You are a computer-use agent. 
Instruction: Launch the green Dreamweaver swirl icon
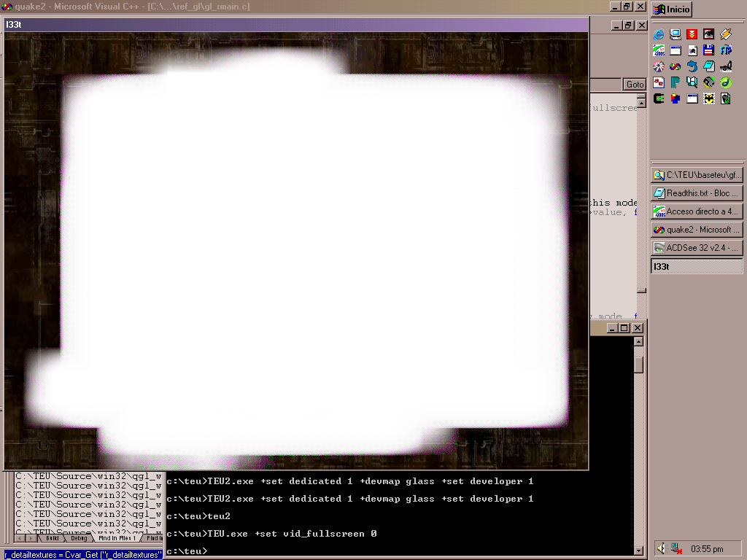pos(726,83)
